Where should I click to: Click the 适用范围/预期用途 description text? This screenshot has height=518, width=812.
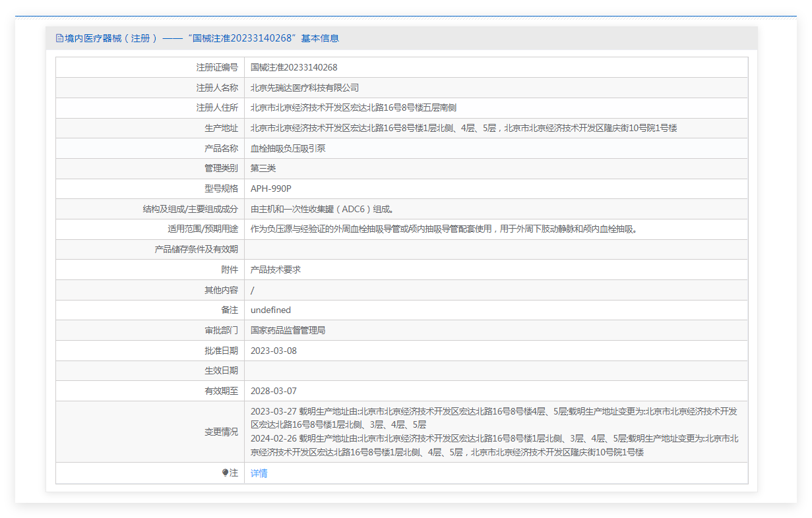445,229
